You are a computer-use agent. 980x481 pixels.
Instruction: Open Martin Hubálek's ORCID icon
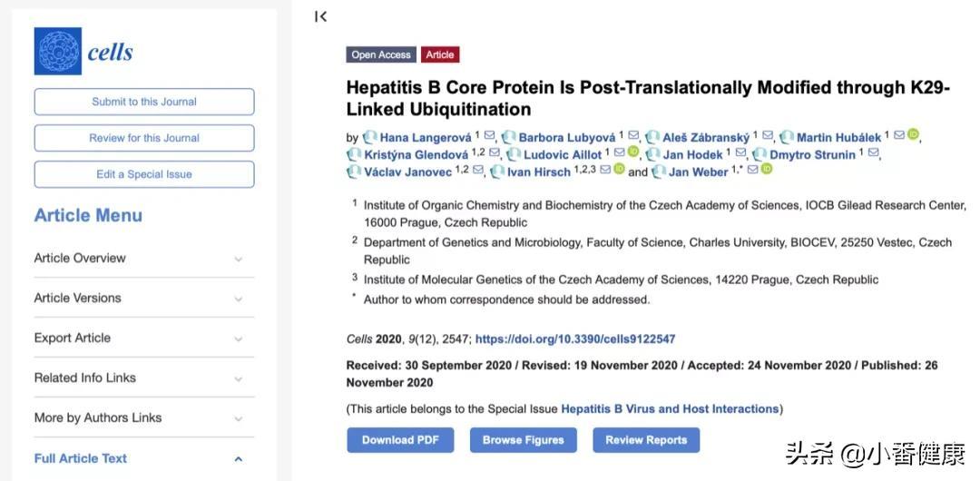tap(914, 134)
